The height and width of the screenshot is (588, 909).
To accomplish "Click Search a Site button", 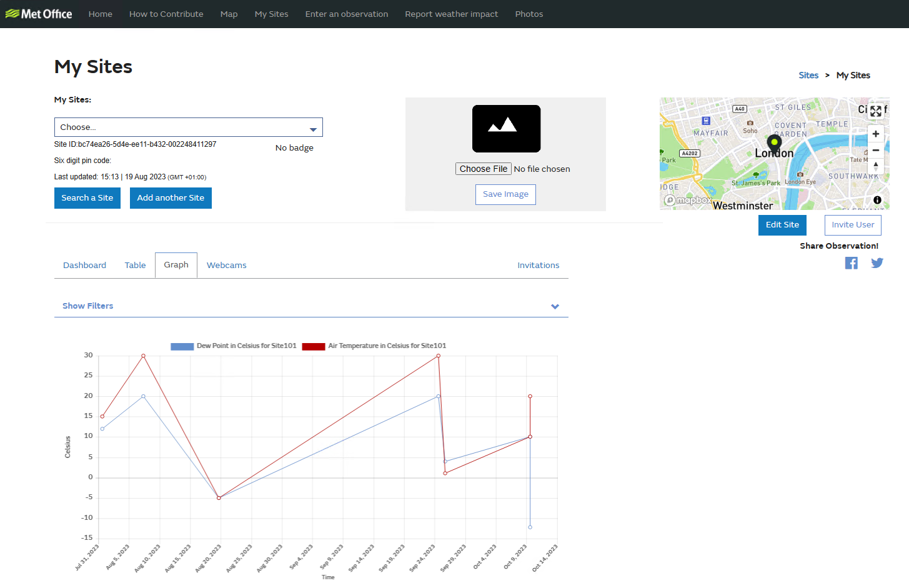I will (x=87, y=198).
